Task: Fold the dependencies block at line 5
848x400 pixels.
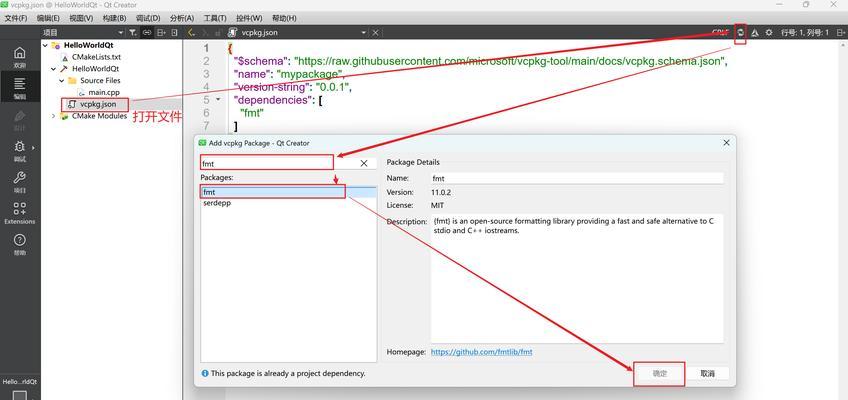Action: click(x=218, y=99)
